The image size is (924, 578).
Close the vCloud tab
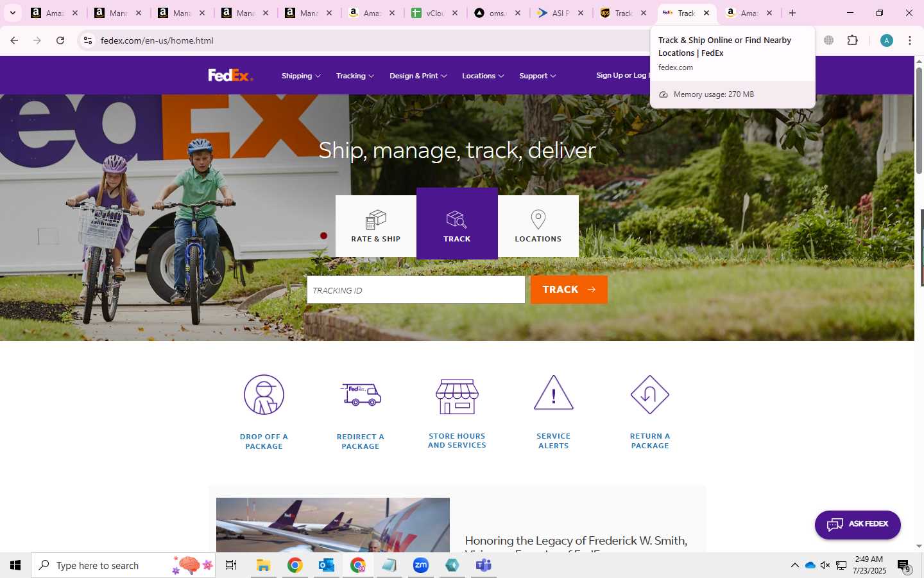455,13
